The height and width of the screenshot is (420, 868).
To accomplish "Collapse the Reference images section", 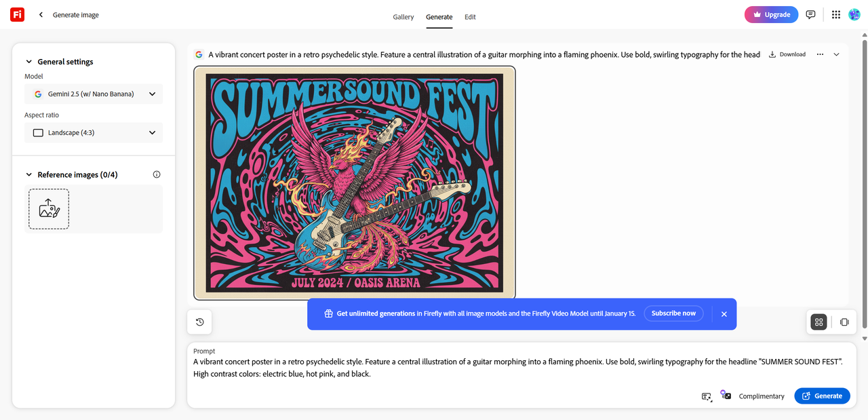I will tap(29, 174).
